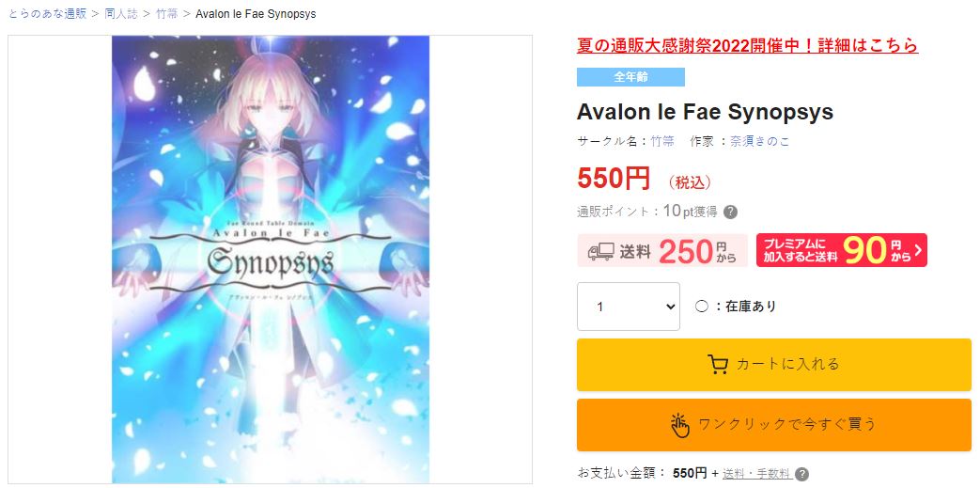The width and height of the screenshot is (980, 488).
Task: Click the 全年齢 age rating badge
Action: click(x=630, y=77)
